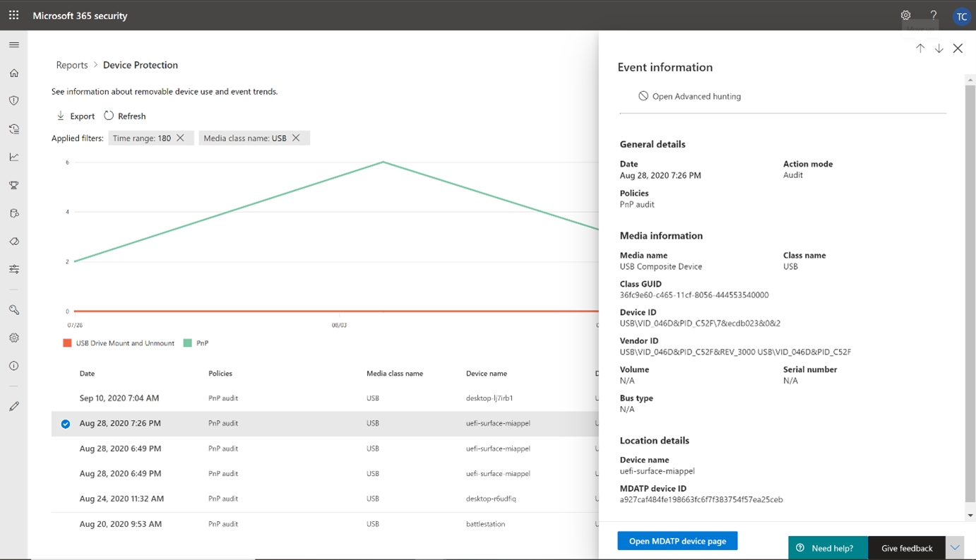Click the help question mark icon
Viewport: 976px width, 560px height.
933,15
